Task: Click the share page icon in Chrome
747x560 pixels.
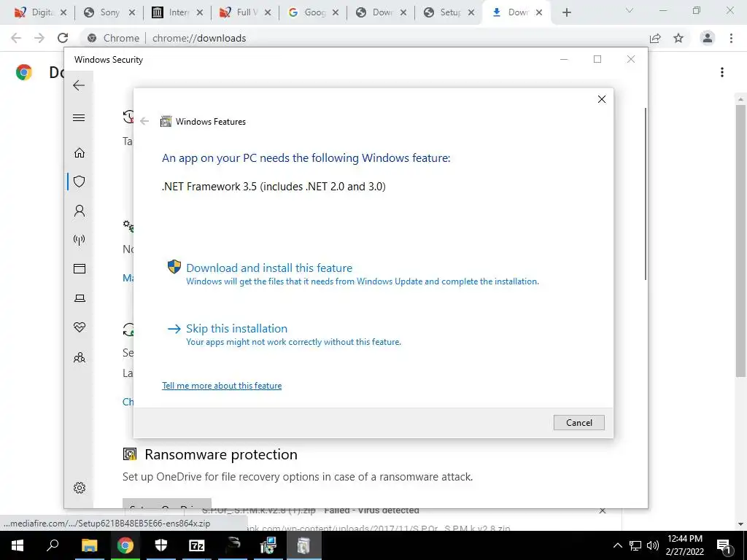Action: pyautogui.click(x=655, y=38)
